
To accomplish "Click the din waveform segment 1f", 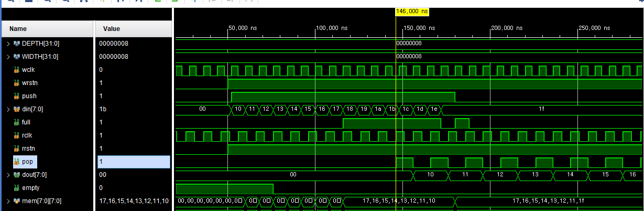I will 542,109.
